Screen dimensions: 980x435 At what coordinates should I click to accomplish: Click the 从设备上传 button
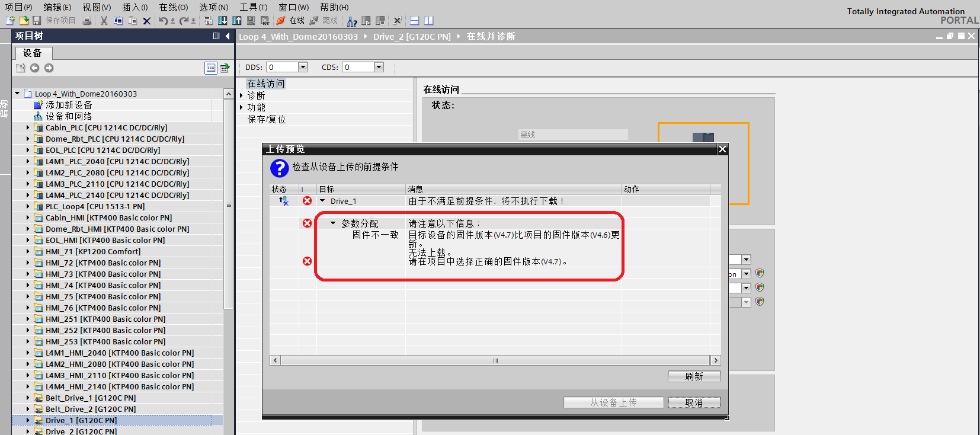614,402
